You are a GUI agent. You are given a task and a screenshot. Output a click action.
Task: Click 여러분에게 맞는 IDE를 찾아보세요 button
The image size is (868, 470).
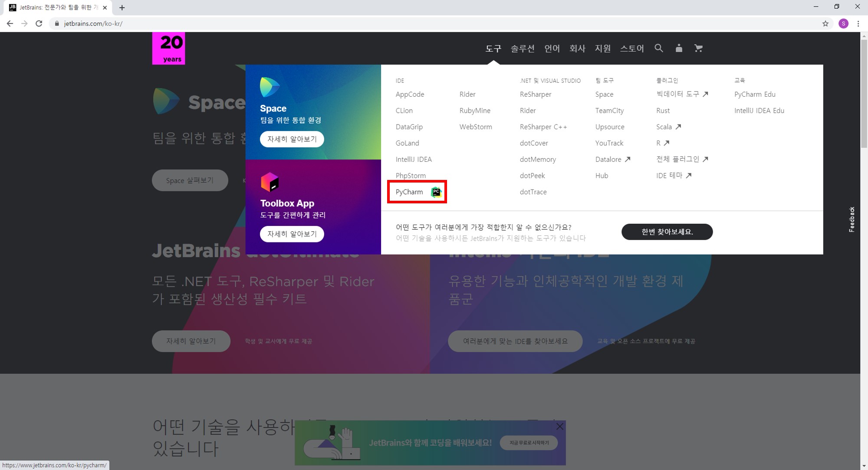click(515, 341)
